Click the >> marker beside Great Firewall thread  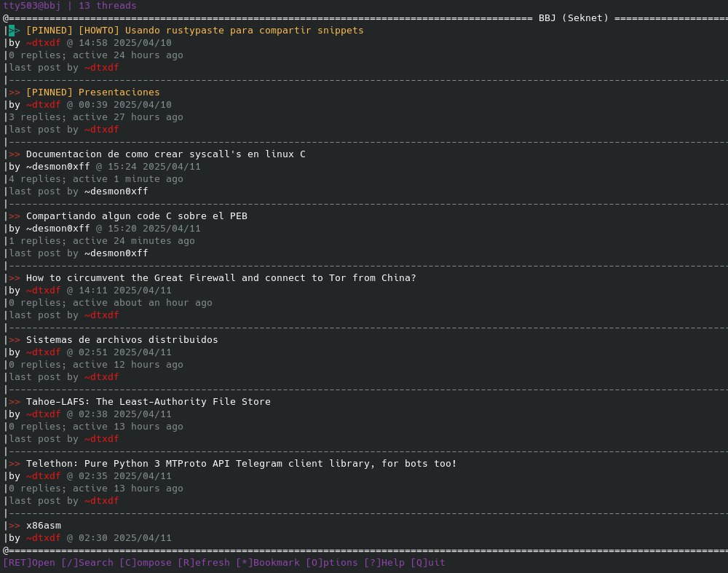coord(15,277)
